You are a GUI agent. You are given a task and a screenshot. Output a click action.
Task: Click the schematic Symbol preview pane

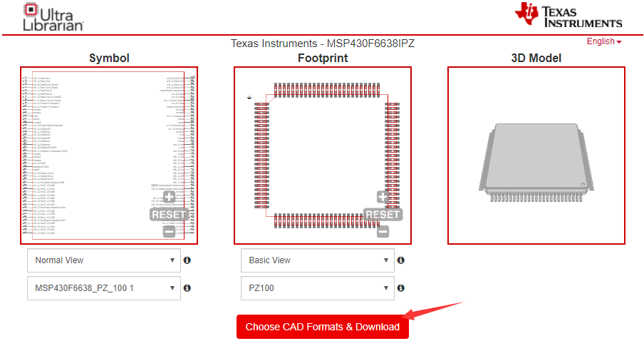coord(109,156)
